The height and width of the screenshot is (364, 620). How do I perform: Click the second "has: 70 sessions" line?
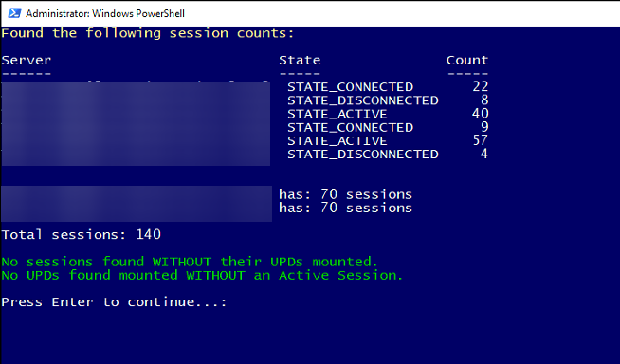point(346,208)
